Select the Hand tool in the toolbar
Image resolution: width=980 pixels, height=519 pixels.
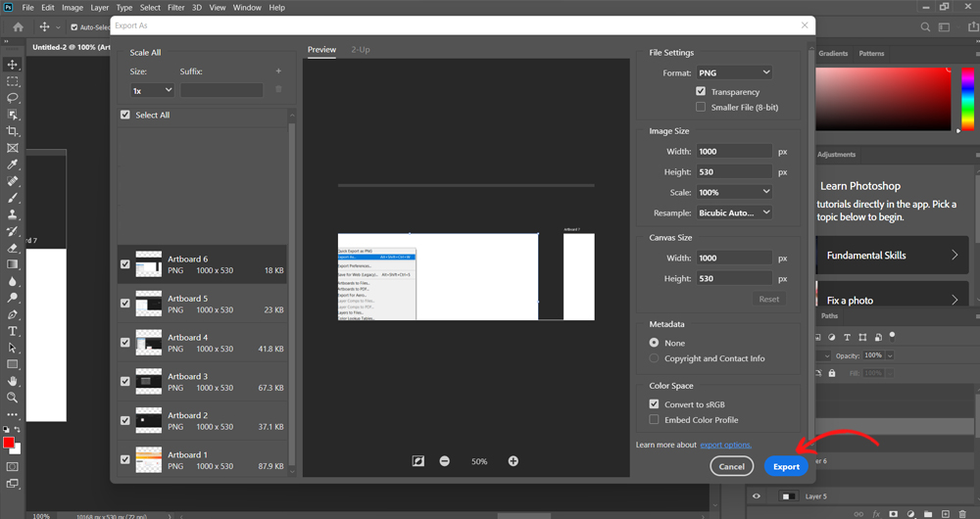[x=13, y=380]
